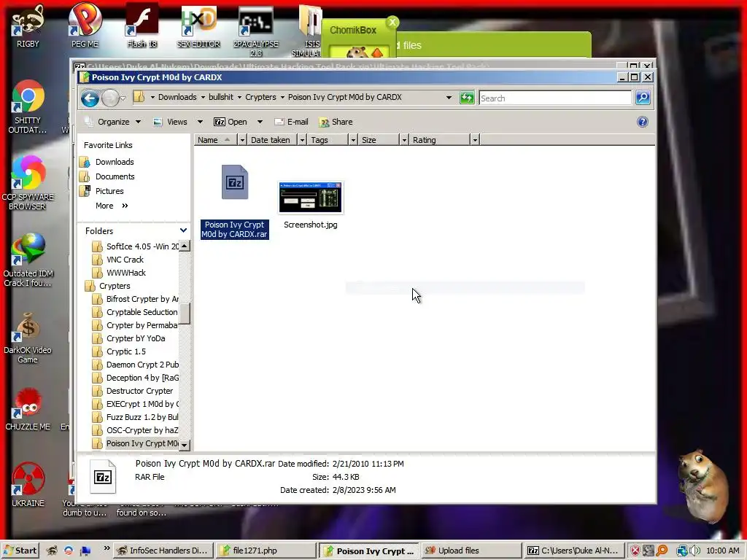747x560 pixels.
Task: Switch to file1271.php taskbar item
Action: 265,551
